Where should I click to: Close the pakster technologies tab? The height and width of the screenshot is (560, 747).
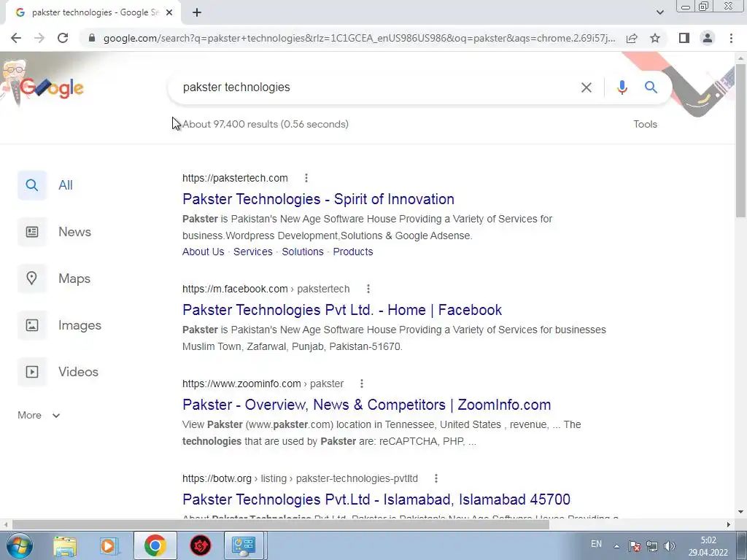(x=169, y=13)
